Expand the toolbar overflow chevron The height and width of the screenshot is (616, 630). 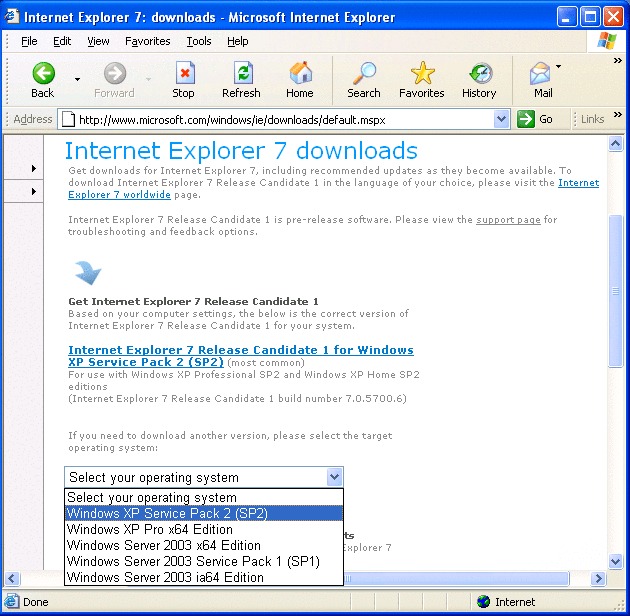pos(618,61)
